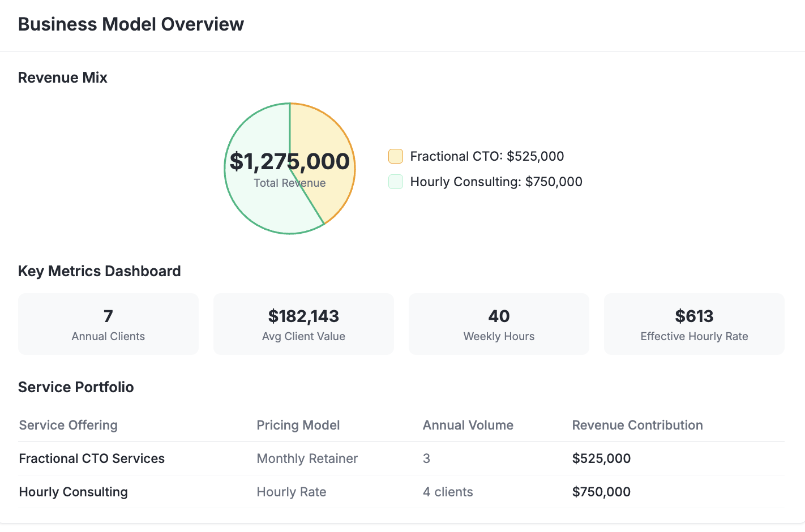
Task: Select the Revenue Mix section header
Action: pyautogui.click(x=62, y=78)
